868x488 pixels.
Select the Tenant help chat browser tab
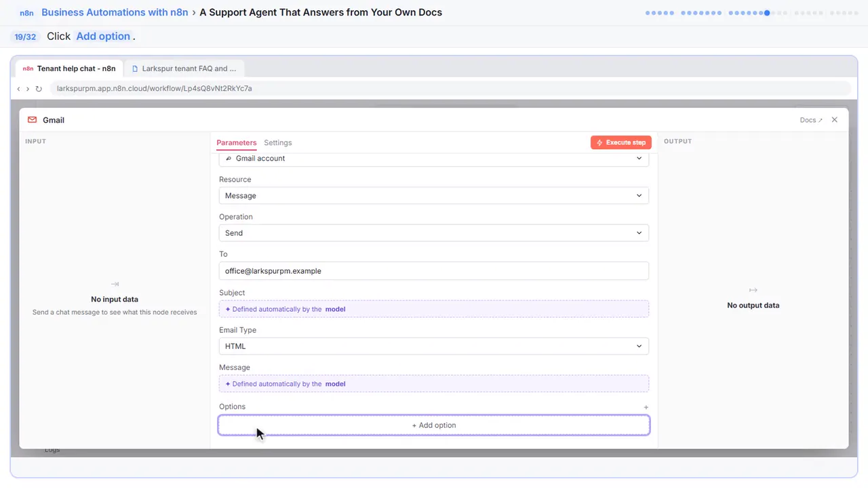click(x=69, y=68)
